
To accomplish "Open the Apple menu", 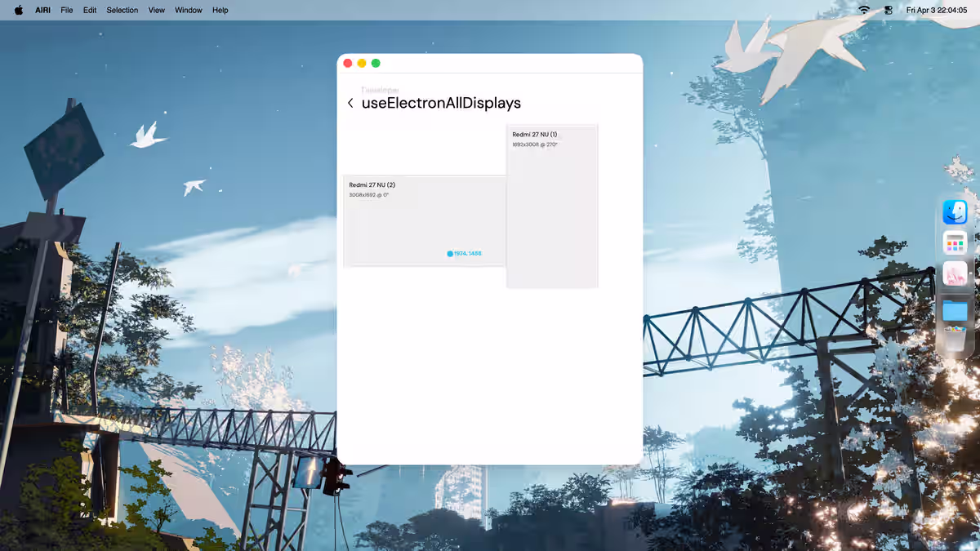I will (x=19, y=10).
